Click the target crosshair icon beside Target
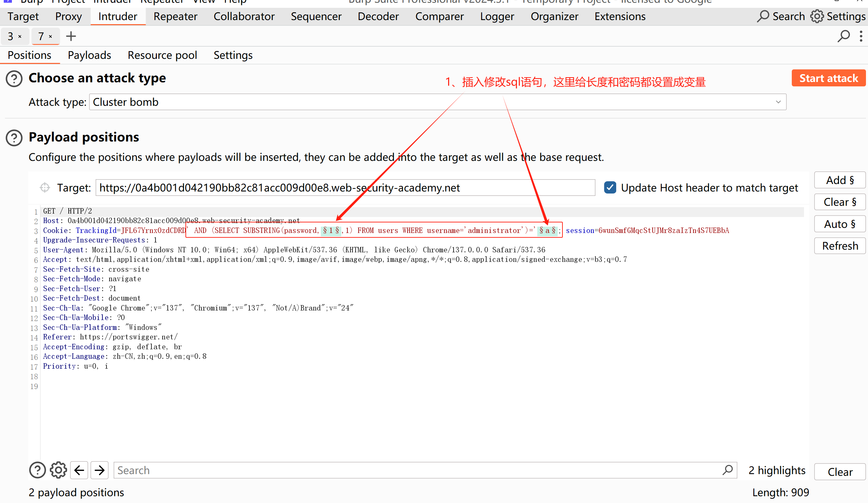This screenshot has height=503, width=868. 45,188
